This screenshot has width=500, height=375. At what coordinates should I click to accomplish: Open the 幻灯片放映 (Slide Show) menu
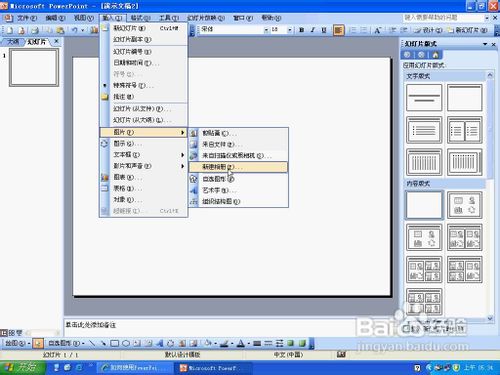point(205,18)
